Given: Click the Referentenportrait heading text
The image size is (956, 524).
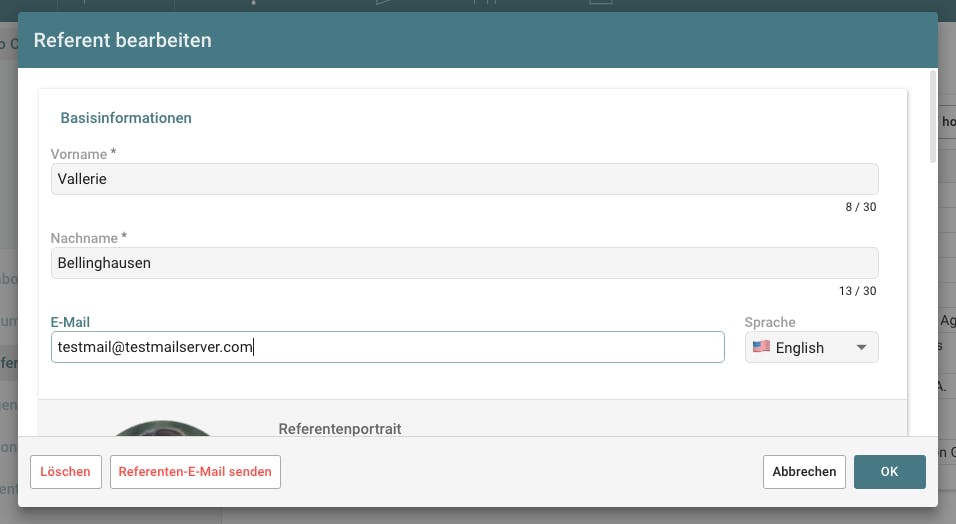Looking at the screenshot, I should [340, 428].
